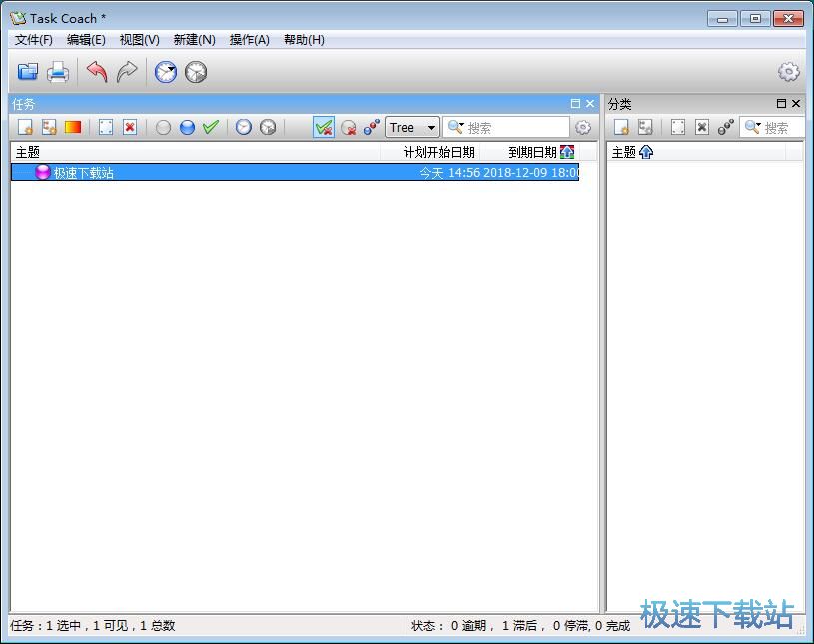Viewport: 814px width, 644px height.
Task: Sort tasks by 主题 column header
Action: (x=195, y=152)
